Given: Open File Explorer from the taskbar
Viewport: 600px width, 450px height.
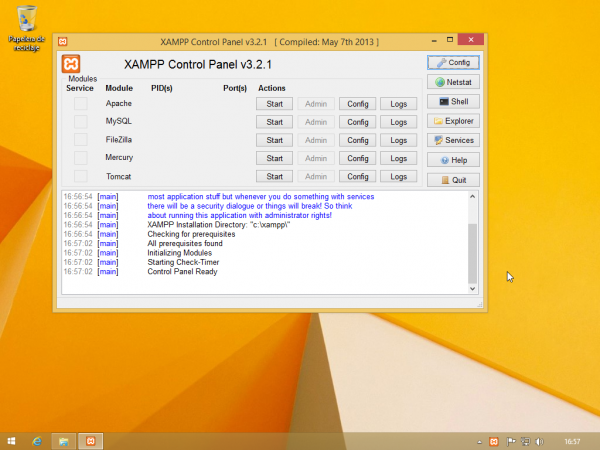Looking at the screenshot, I should pos(64,441).
